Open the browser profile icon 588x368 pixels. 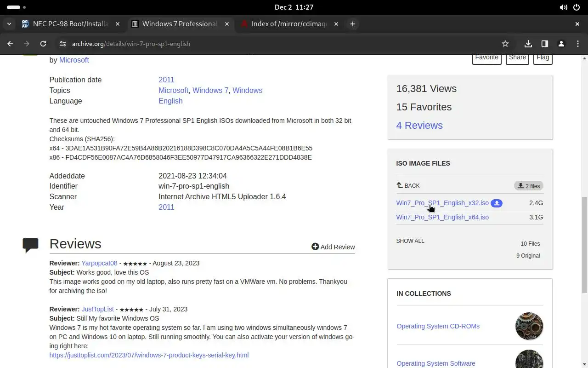coord(561,44)
